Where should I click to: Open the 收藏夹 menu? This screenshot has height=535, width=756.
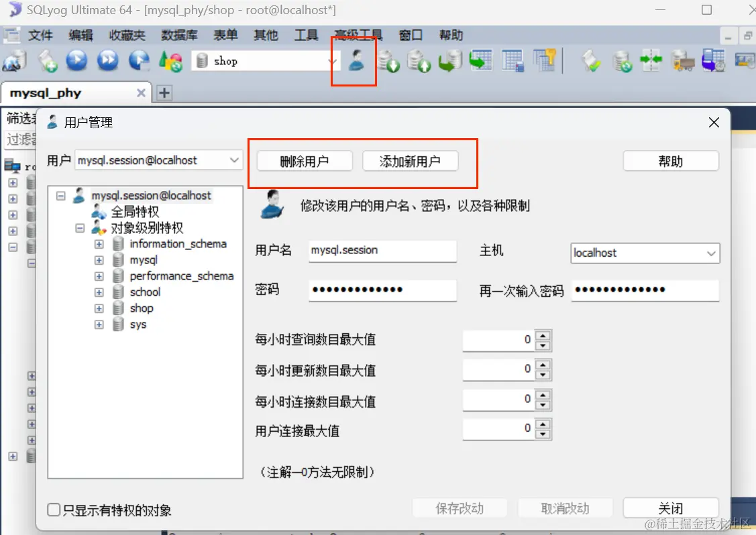pos(127,35)
